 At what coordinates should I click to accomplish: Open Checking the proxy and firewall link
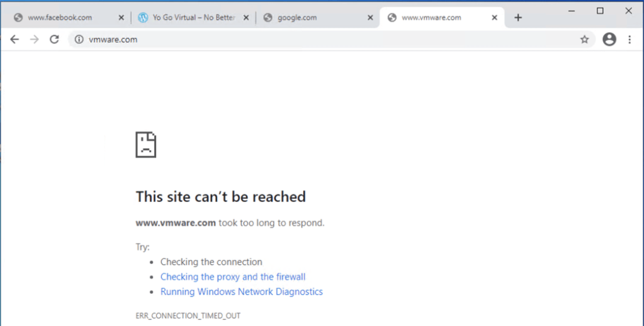[233, 277]
